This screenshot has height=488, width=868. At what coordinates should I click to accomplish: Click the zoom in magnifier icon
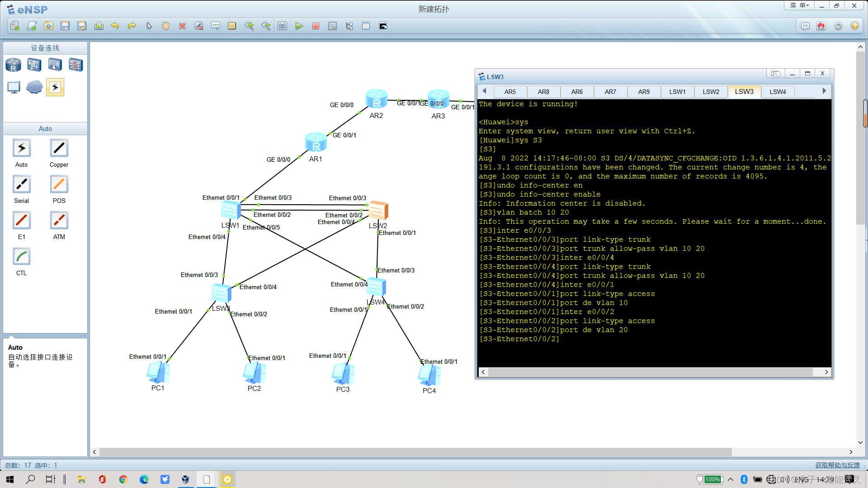(x=249, y=26)
